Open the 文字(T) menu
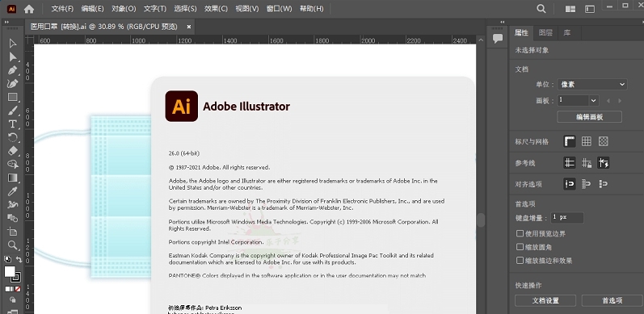This screenshot has height=314, width=644. point(155,9)
